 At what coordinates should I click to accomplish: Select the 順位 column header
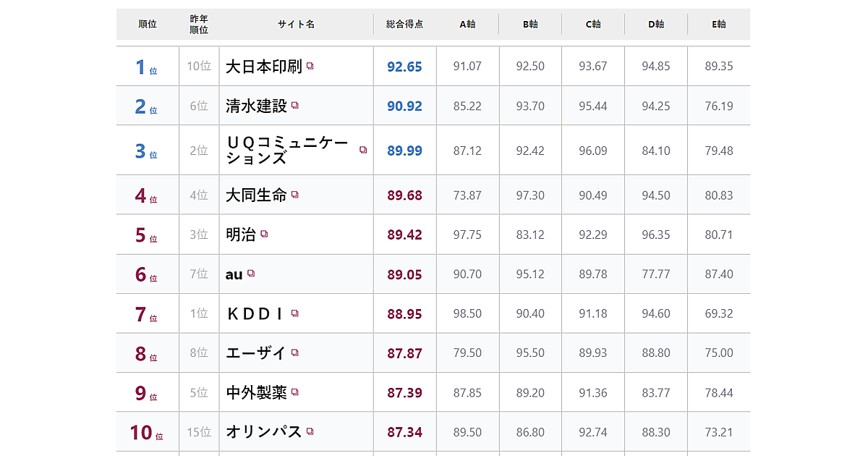(148, 24)
